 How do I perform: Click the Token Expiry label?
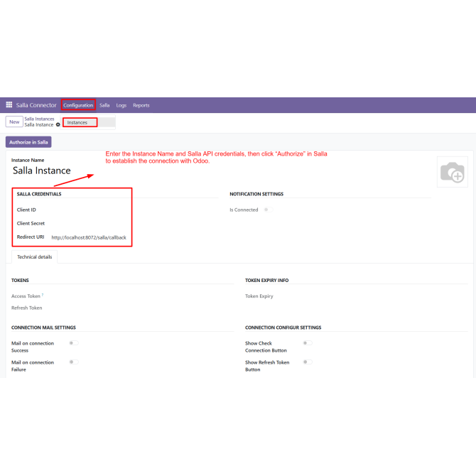coord(259,296)
